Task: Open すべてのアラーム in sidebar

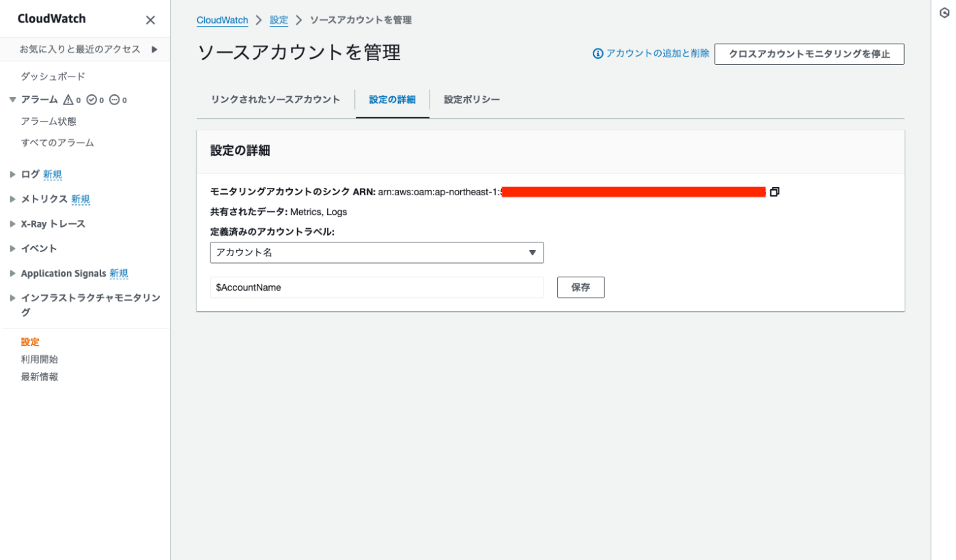Action: 57,143
